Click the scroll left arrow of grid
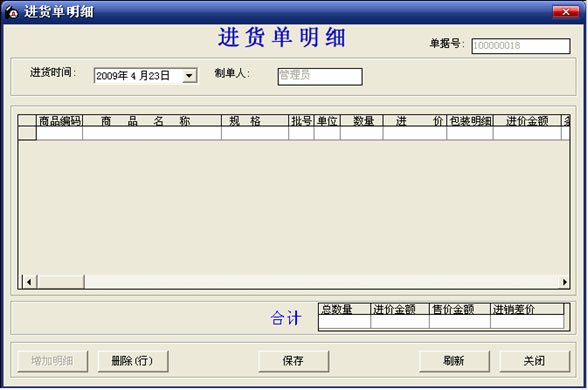 (x=29, y=282)
